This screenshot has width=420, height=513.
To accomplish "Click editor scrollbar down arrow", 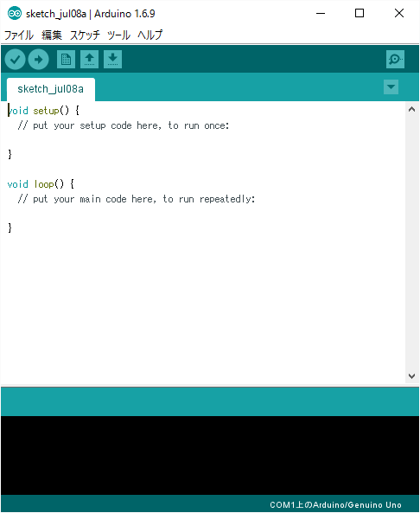I will click(x=412, y=376).
